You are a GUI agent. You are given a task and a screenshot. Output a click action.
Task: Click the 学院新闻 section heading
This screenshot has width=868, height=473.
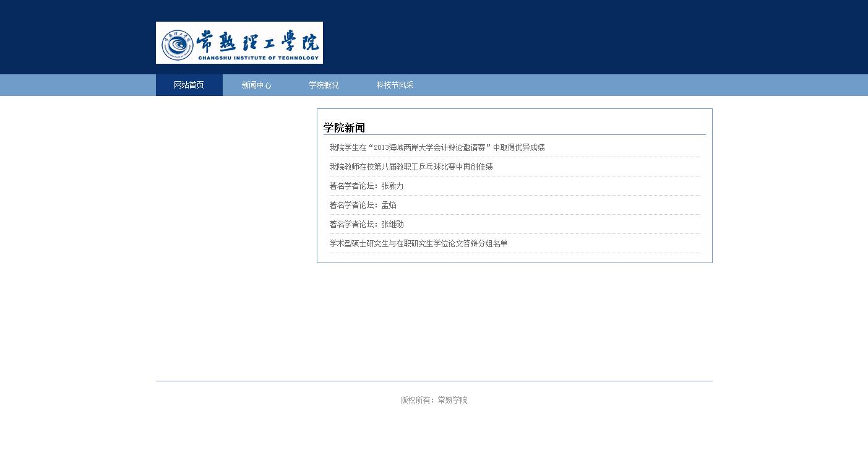coord(344,128)
